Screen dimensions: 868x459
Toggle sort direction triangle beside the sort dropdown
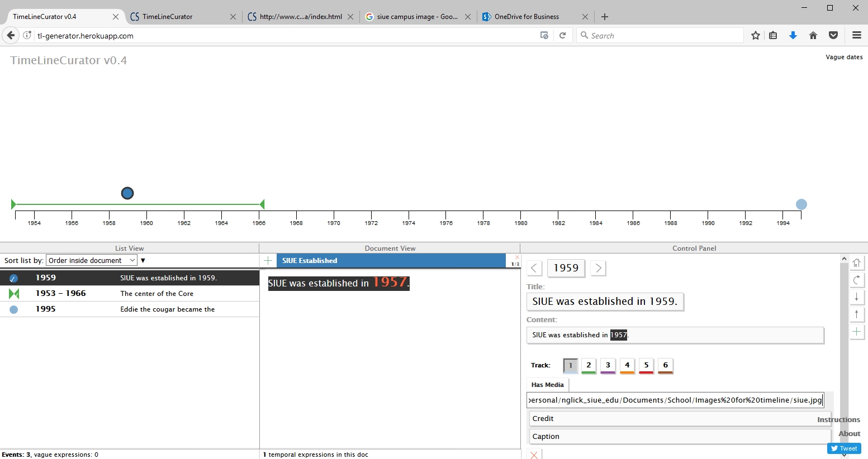click(143, 261)
